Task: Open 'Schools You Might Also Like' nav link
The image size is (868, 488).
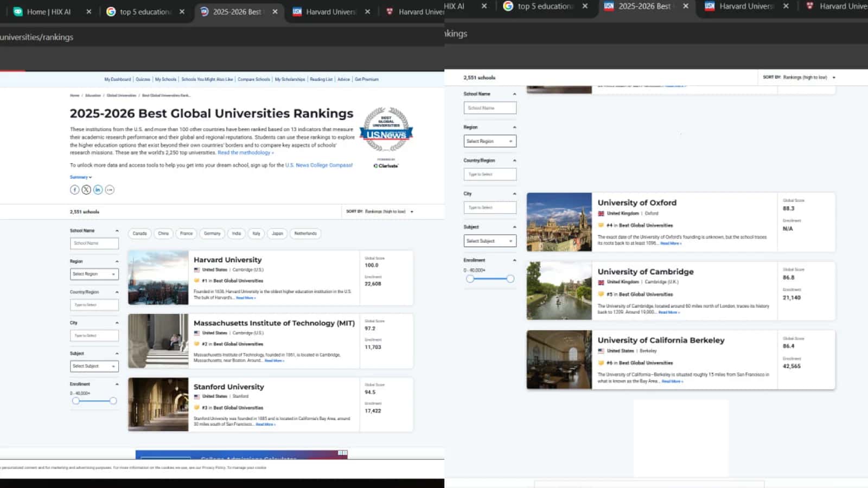Action: (x=207, y=79)
